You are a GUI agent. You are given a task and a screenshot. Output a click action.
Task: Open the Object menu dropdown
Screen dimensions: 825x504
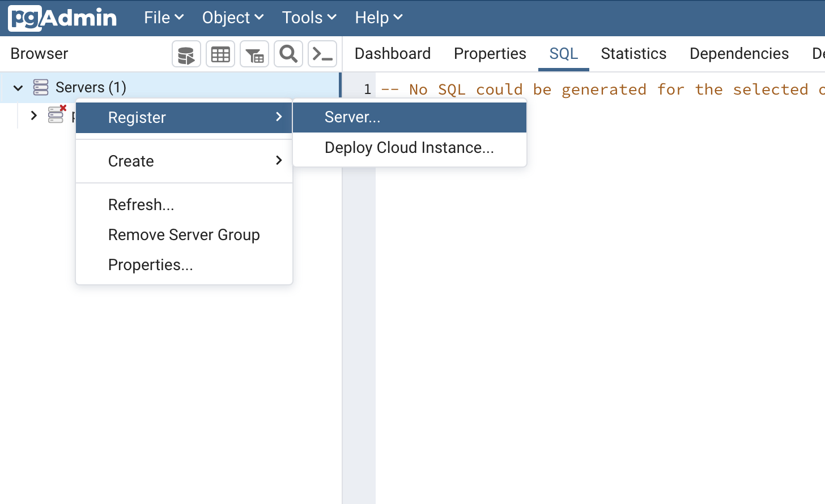point(232,18)
